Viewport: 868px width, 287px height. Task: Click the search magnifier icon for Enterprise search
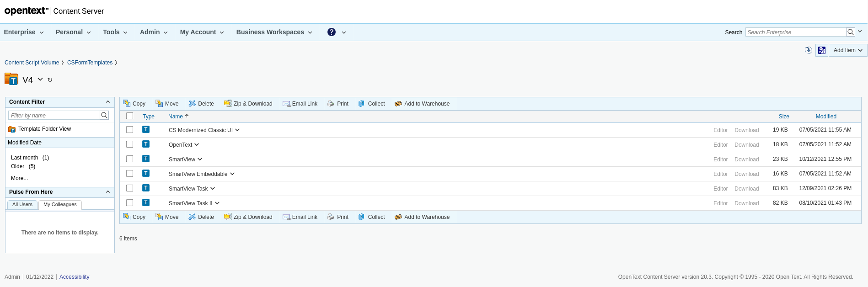click(x=850, y=32)
